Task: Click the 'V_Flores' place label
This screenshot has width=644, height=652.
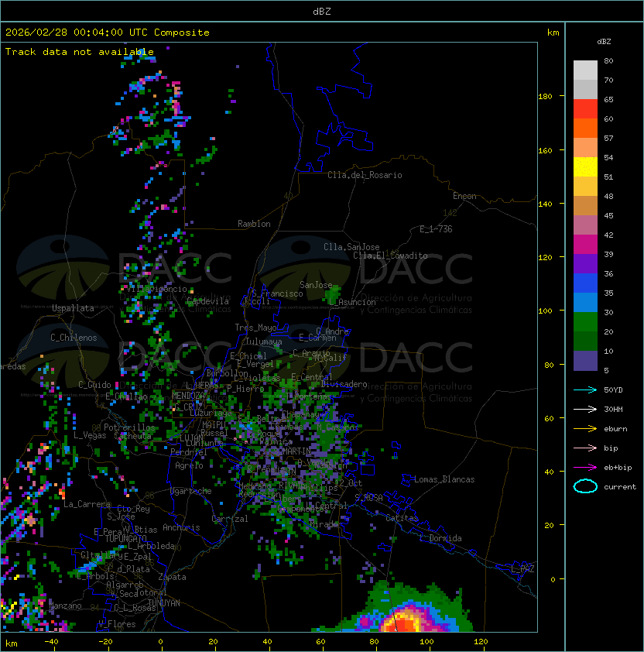Action: 117,625
